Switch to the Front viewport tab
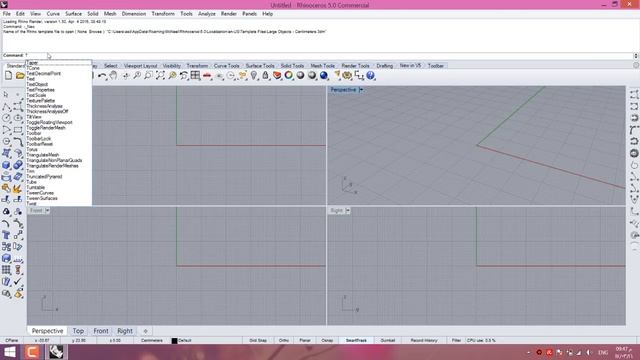 tap(101, 331)
